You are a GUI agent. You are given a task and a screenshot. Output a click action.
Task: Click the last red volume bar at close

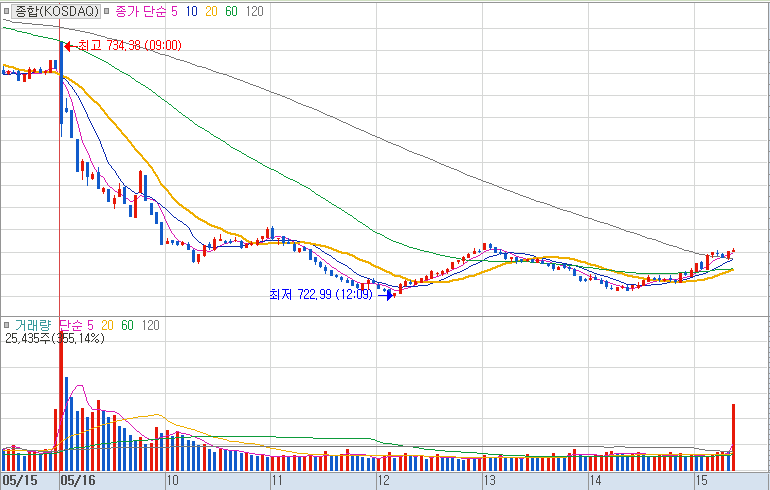click(733, 437)
